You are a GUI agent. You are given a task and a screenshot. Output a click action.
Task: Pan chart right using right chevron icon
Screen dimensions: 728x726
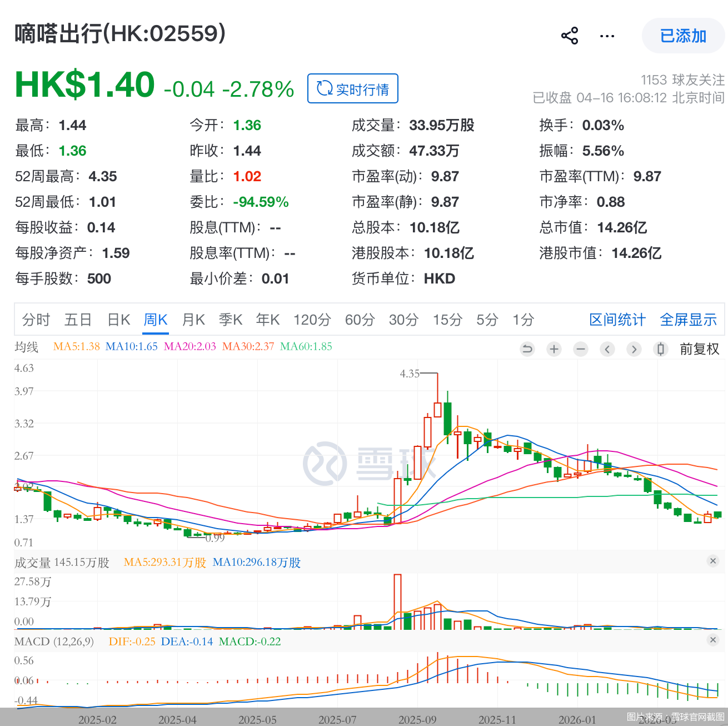click(x=634, y=349)
